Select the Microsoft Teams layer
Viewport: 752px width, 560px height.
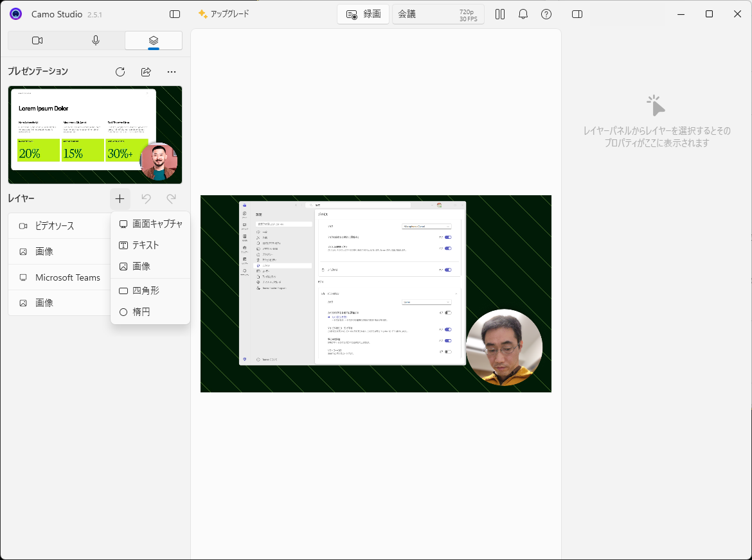[x=60, y=277]
